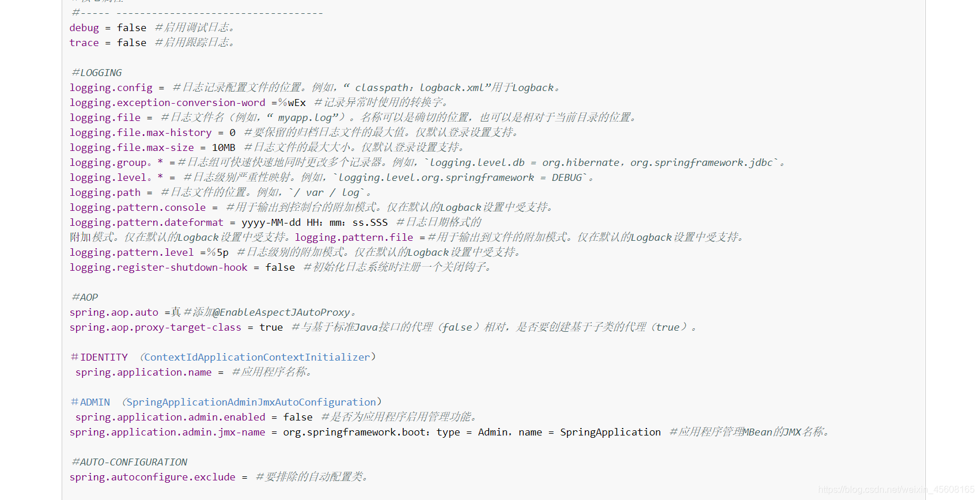
Task: Click the blog.csdn.net watermark link
Action: click(896, 490)
